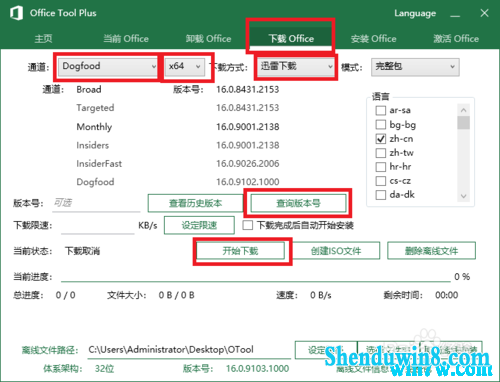Check the ar-sa language checkbox
This screenshot has width=500, height=382.
381,110
